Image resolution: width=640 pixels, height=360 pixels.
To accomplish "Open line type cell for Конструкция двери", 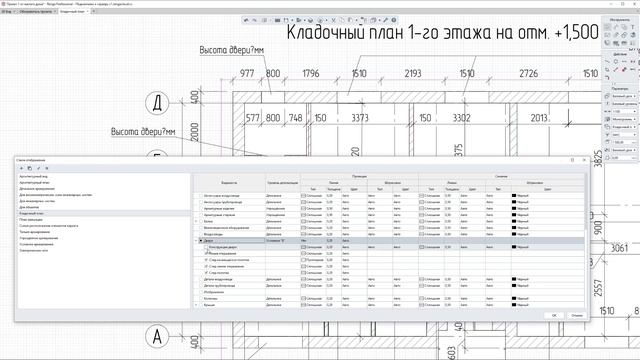I will pos(313,247).
